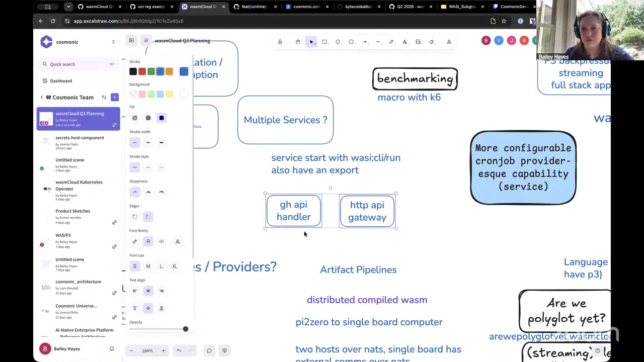Viewport: 644px width, 362px height.
Task: Open the secrets-host-component scene
Action: pyautogui.click(x=78, y=143)
